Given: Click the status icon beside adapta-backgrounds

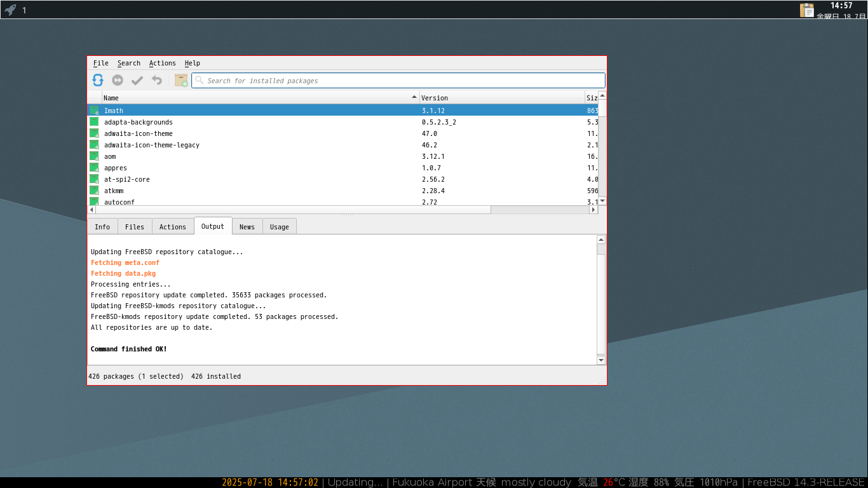Looking at the screenshot, I should point(94,122).
